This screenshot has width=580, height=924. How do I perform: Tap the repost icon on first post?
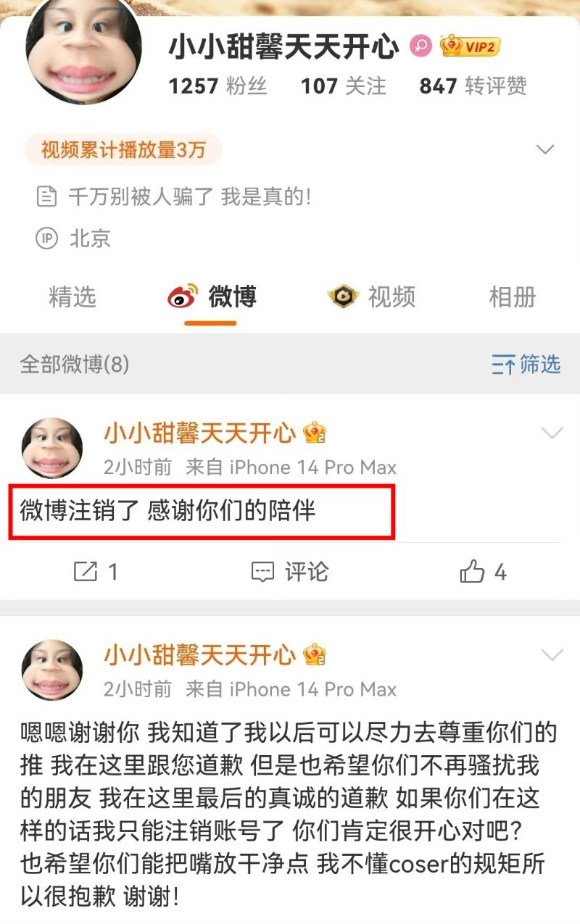[x=86, y=572]
